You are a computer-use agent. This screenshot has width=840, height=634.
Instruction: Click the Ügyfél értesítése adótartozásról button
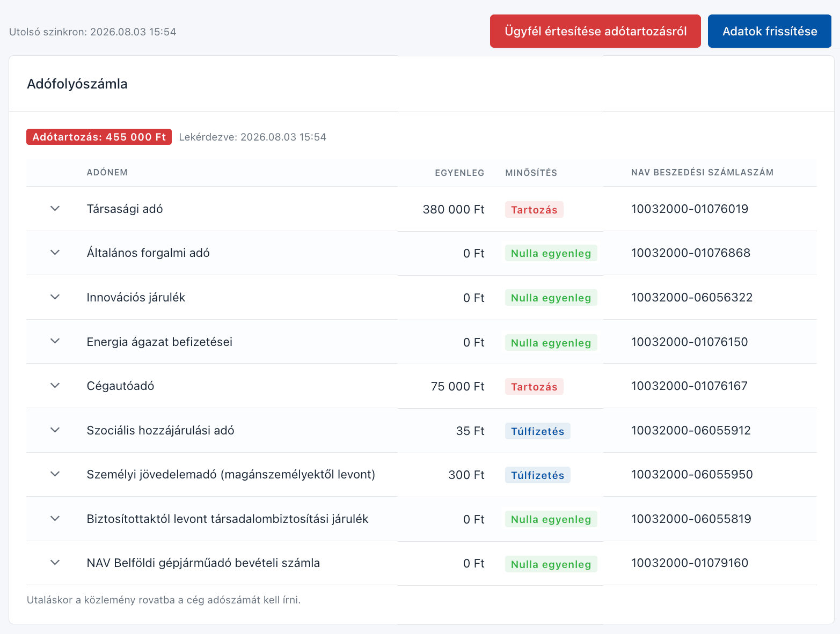[595, 31]
